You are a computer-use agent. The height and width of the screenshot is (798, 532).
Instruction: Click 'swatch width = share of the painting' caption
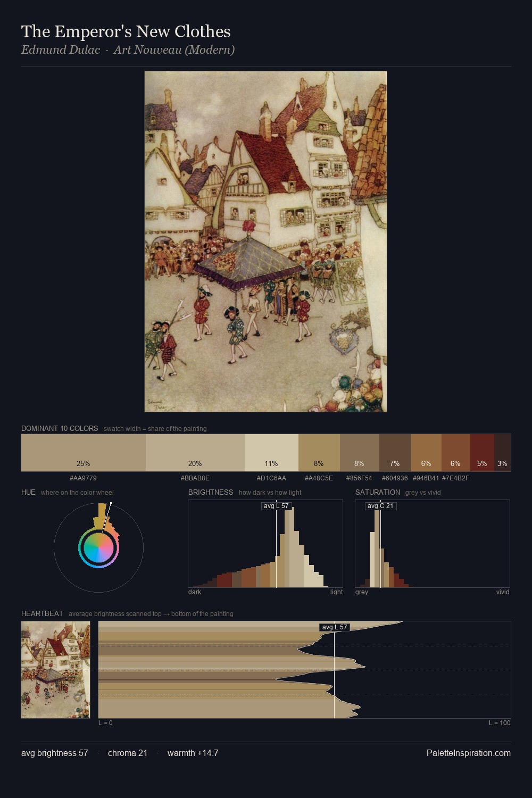155,429
